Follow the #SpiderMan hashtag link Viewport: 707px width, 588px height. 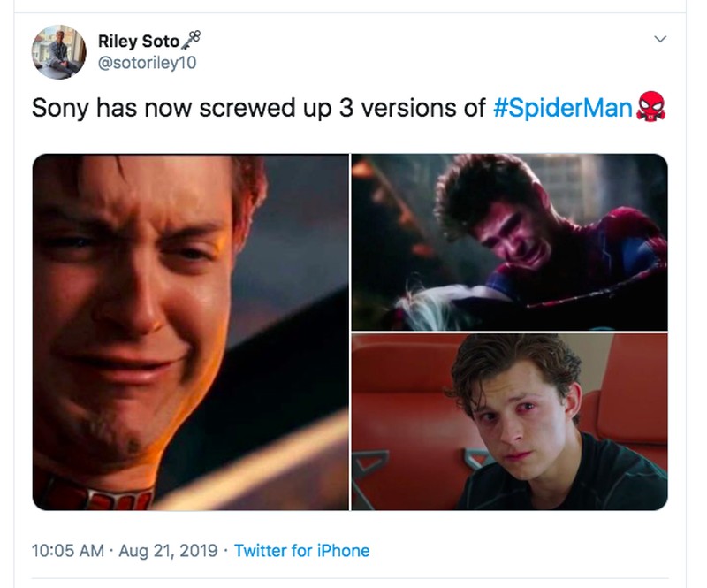pyautogui.click(x=561, y=108)
